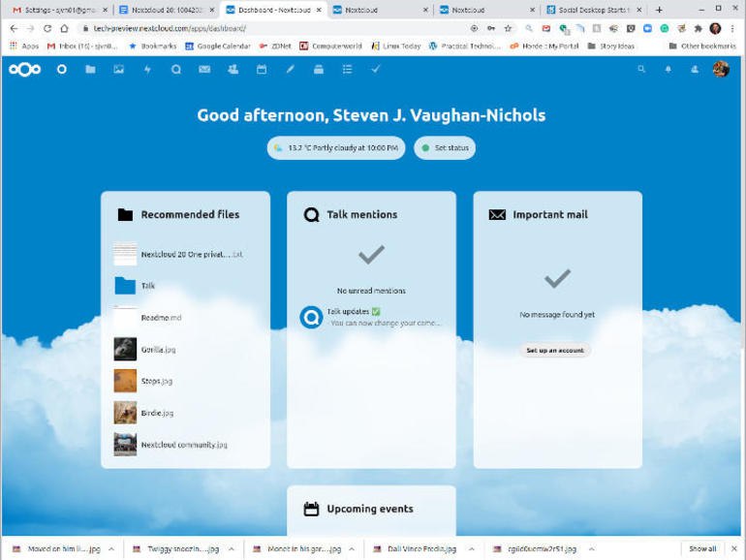This screenshot has width=746, height=560.
Task: Click the browser back arrow
Action: 14,28
